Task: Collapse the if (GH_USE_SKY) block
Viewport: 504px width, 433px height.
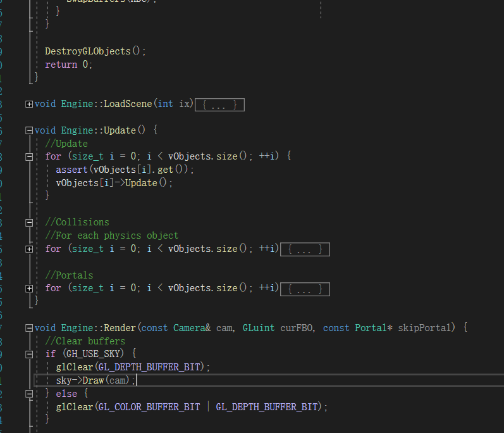Action: [x=29, y=355]
